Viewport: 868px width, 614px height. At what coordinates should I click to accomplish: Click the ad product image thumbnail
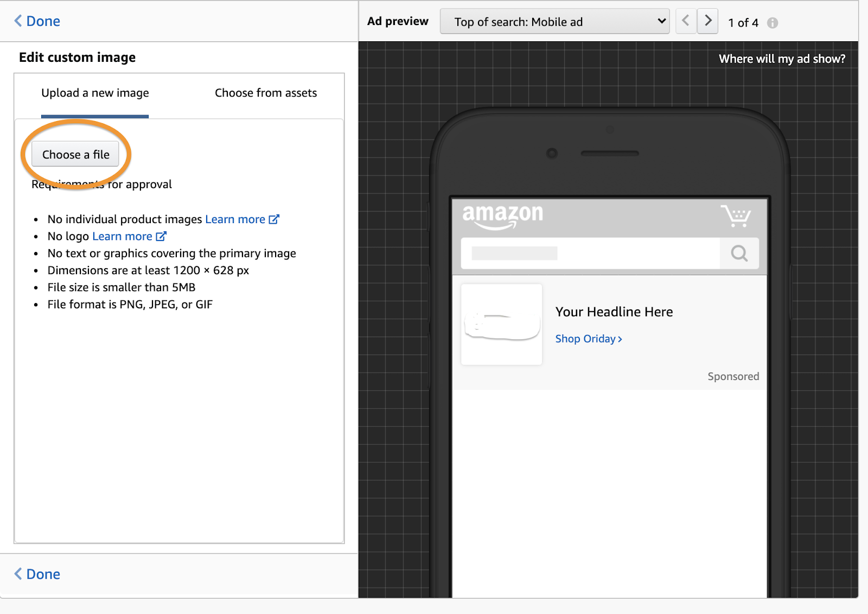click(x=501, y=324)
